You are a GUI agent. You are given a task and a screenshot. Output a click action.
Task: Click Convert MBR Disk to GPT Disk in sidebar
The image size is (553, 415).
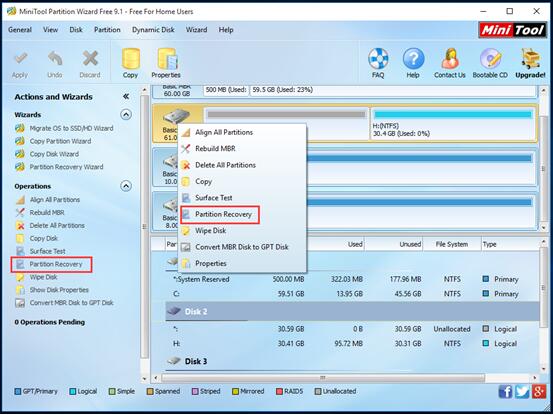click(x=65, y=303)
